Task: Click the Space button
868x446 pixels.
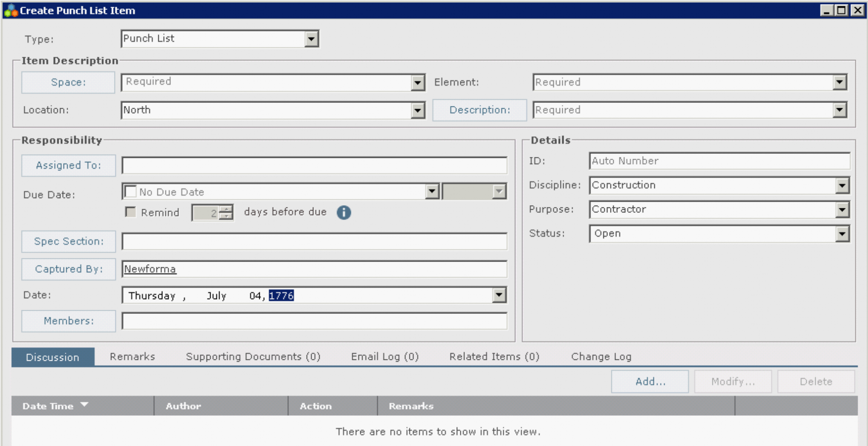Action: (68, 83)
